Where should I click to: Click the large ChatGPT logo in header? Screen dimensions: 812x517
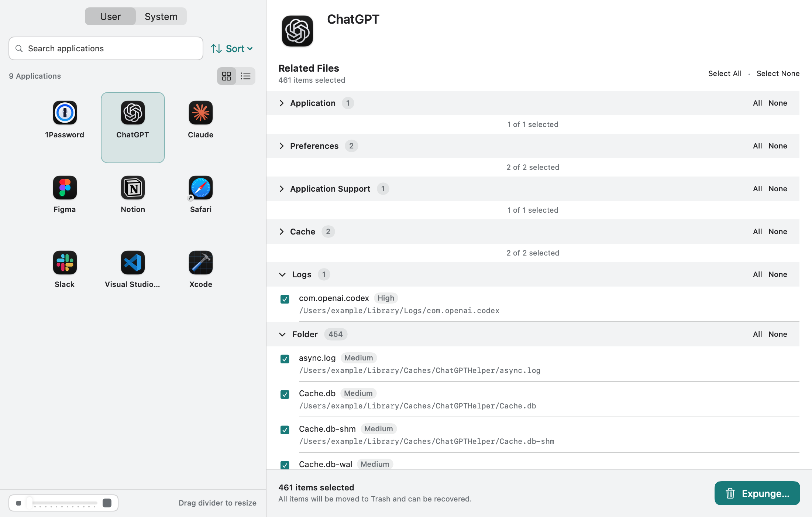(x=297, y=31)
